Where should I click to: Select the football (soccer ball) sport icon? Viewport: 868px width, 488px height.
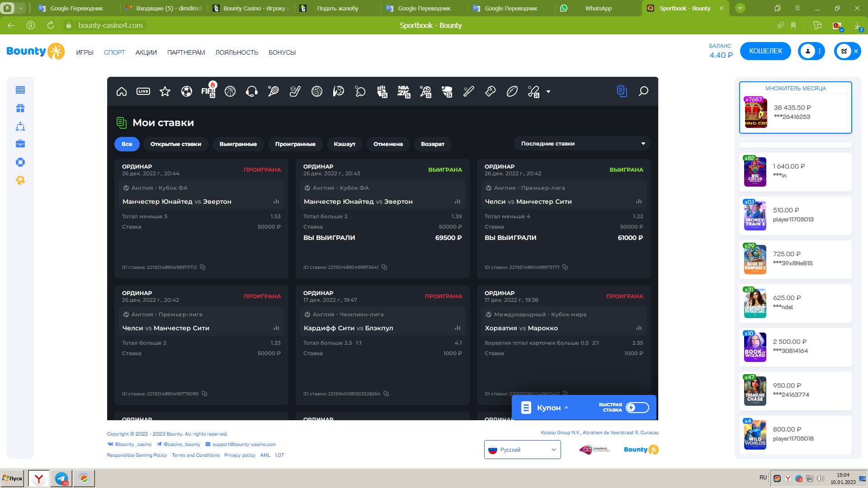(x=187, y=92)
